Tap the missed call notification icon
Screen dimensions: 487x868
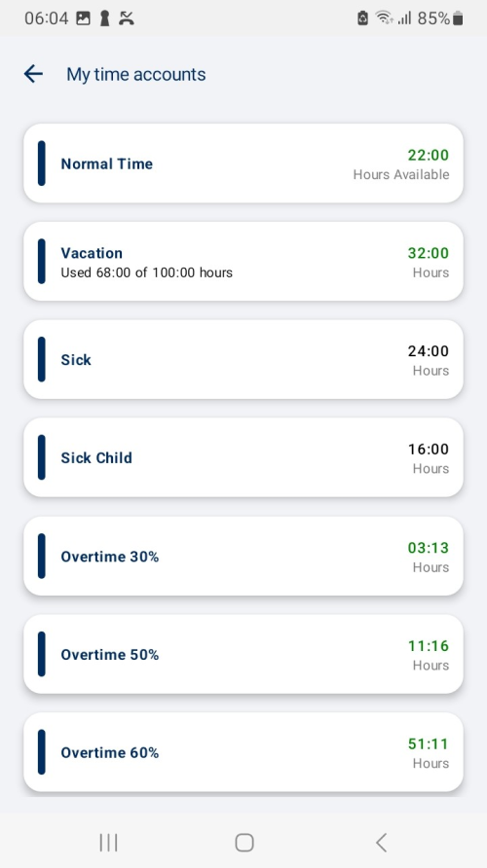coord(127,18)
